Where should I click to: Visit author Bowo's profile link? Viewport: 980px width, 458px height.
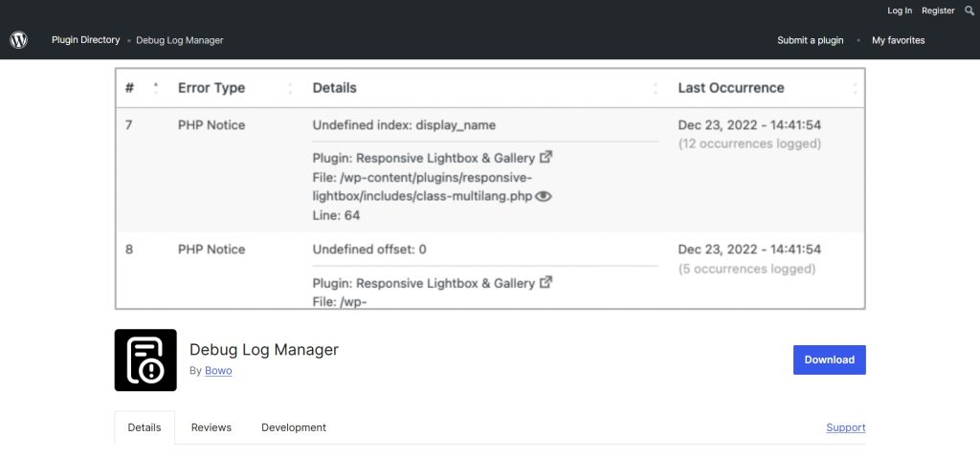(x=218, y=371)
